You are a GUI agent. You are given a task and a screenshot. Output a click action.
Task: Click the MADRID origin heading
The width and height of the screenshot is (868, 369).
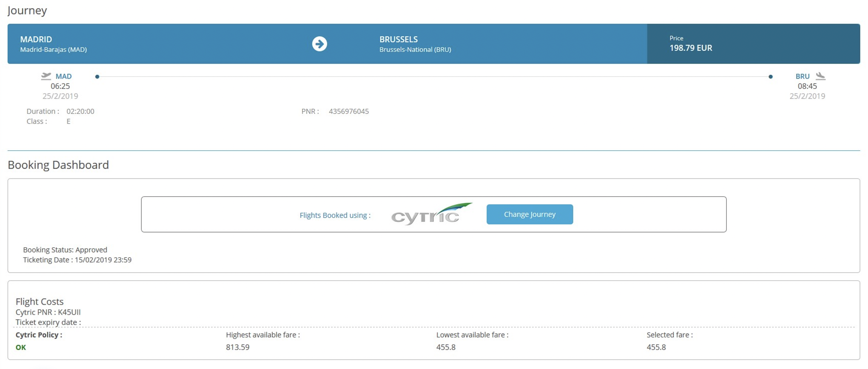pyautogui.click(x=36, y=39)
